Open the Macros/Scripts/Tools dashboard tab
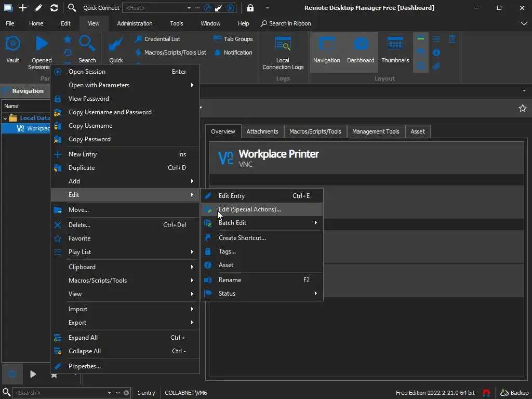532x399 pixels. (x=315, y=131)
